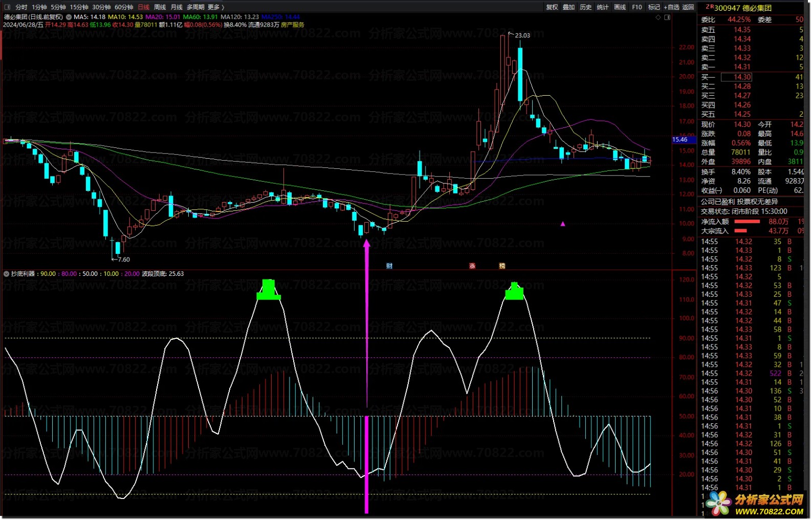The width and height of the screenshot is (812, 520).
Task: Expand the MA indicator settings chevron
Action: pos(69,17)
